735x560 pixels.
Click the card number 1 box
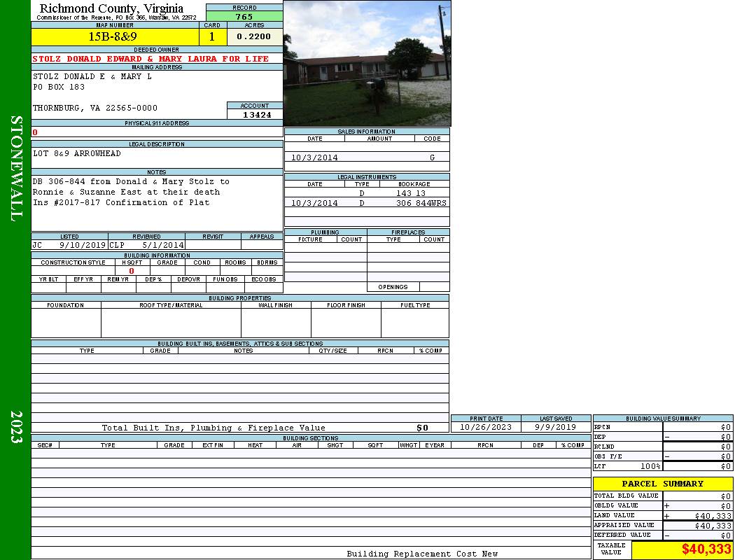pos(212,36)
